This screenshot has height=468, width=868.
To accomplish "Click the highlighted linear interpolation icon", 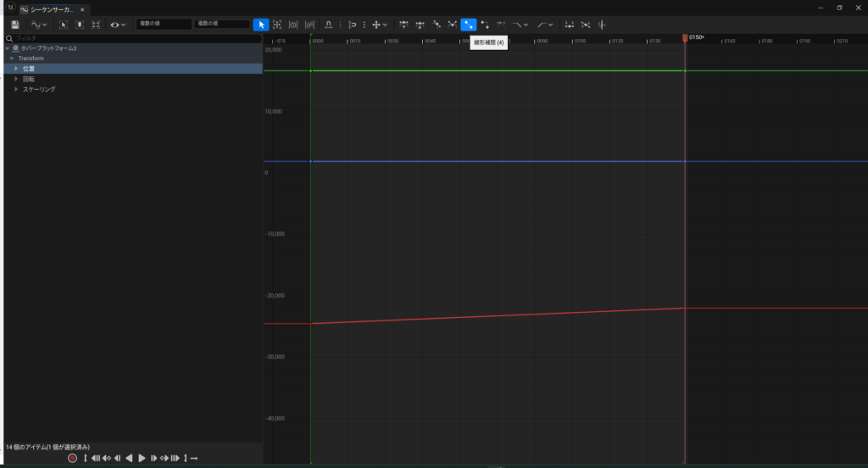I will click(468, 25).
